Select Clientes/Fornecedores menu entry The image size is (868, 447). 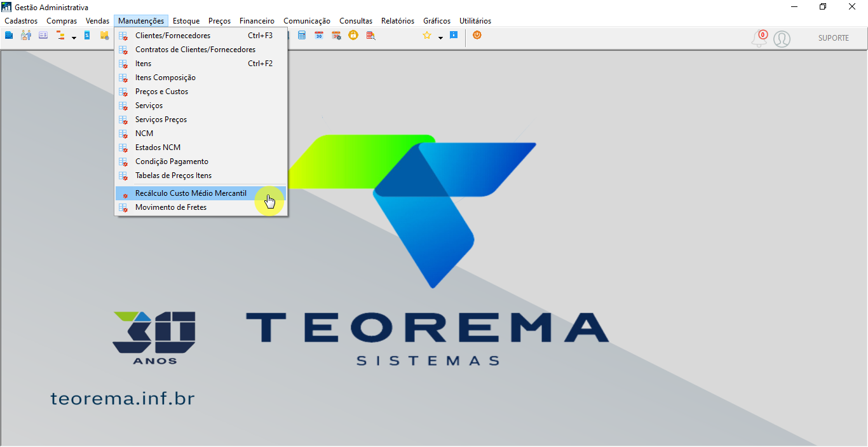[201, 36]
